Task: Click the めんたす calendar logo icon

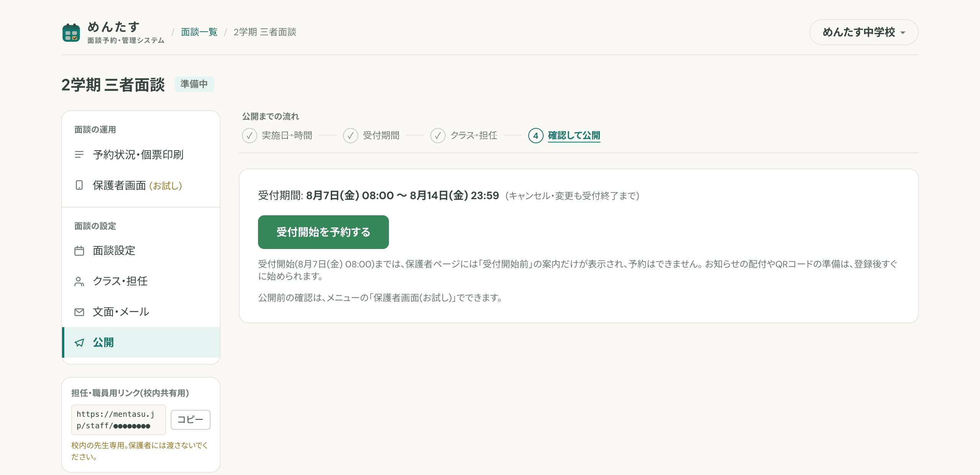Action: point(71,33)
